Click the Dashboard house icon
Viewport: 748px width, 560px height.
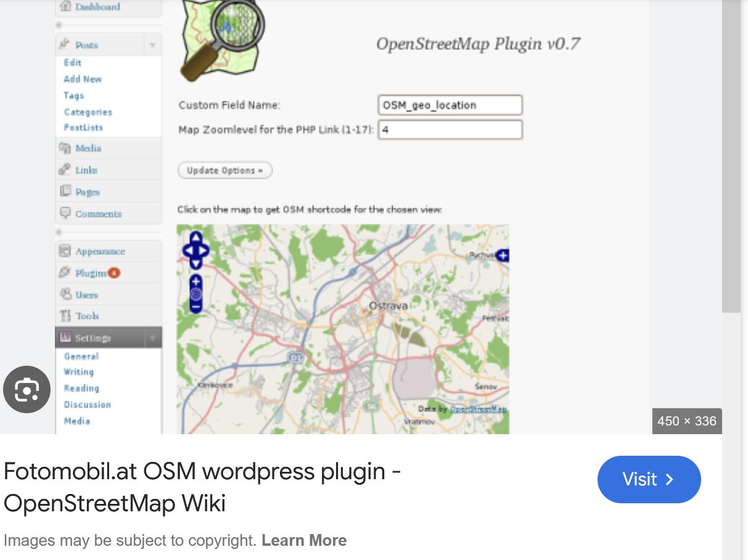pyautogui.click(x=65, y=7)
